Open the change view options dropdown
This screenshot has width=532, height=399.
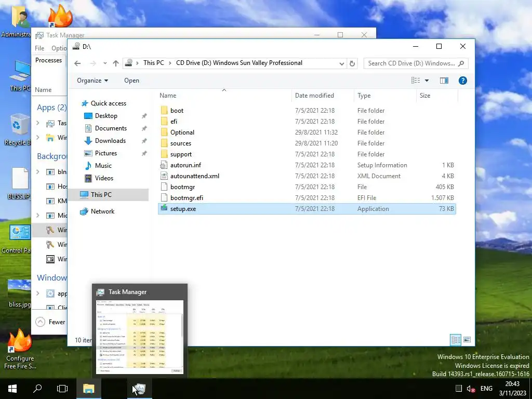click(427, 81)
